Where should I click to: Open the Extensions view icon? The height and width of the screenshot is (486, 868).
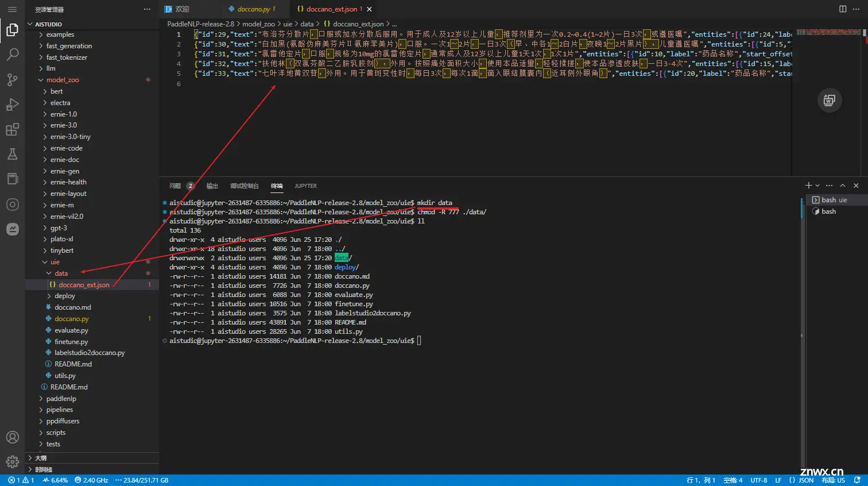pos(12,129)
